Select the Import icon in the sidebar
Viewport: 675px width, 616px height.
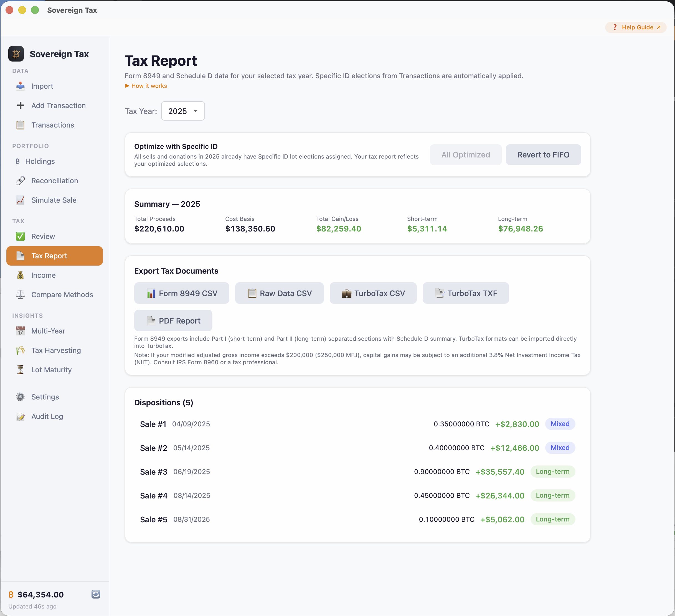tap(20, 86)
